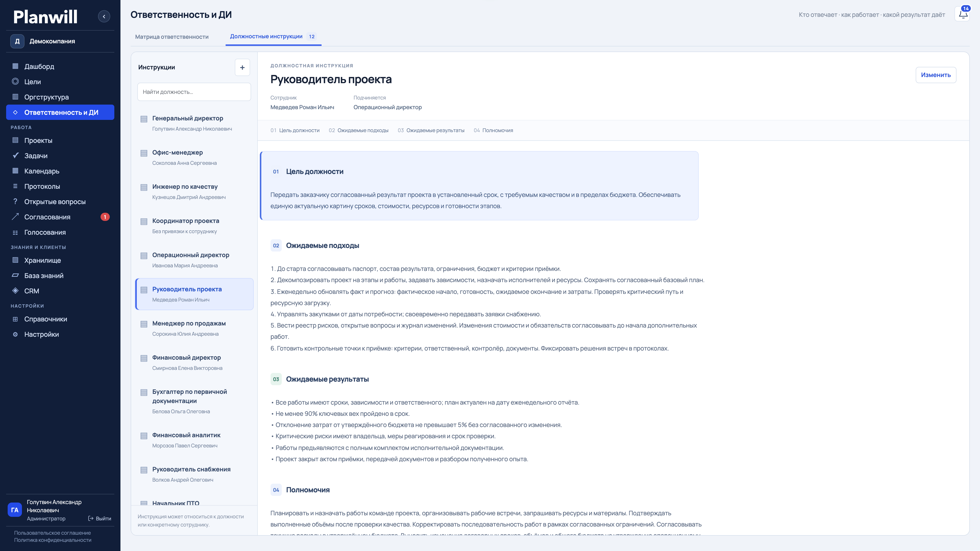Open notifications bell with 14 badge
This screenshot has height=551, width=980.
963,15
